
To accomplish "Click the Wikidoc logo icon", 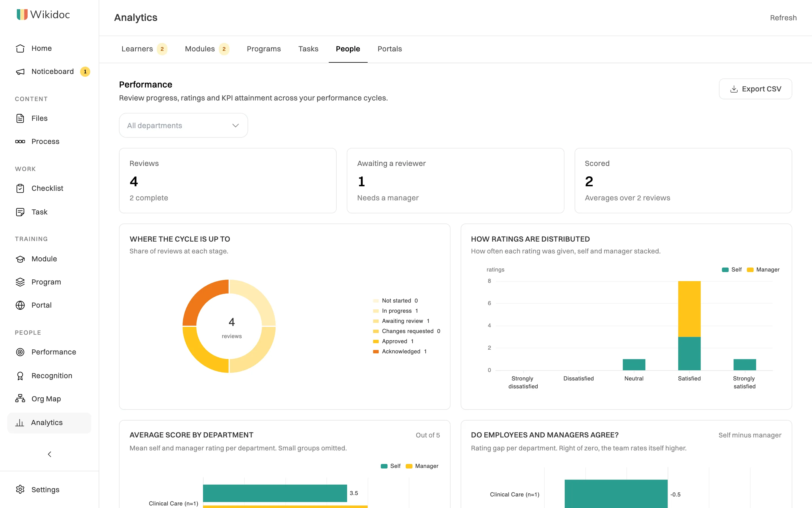I will pyautogui.click(x=22, y=14).
